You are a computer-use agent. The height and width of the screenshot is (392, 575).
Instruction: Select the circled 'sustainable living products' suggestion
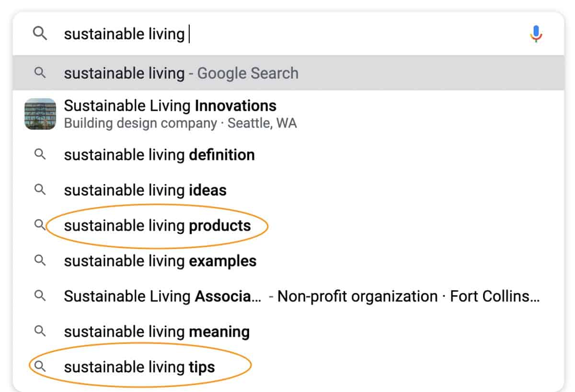point(158,225)
